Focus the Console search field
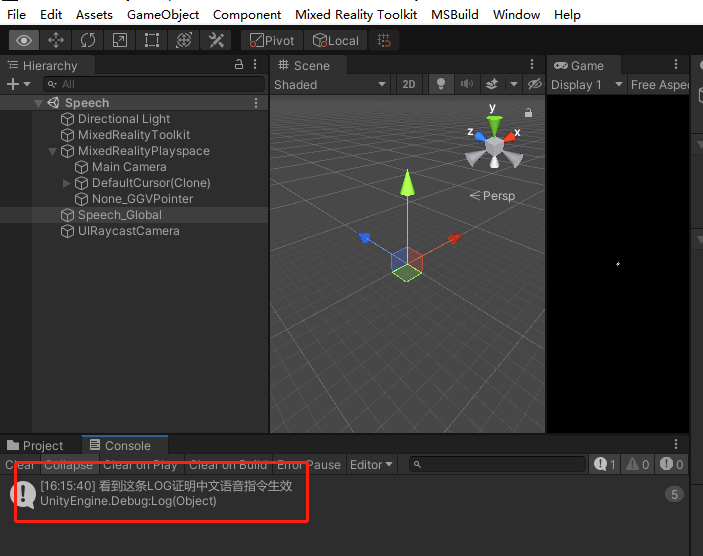Viewport: 703px width, 556px height. coord(498,465)
